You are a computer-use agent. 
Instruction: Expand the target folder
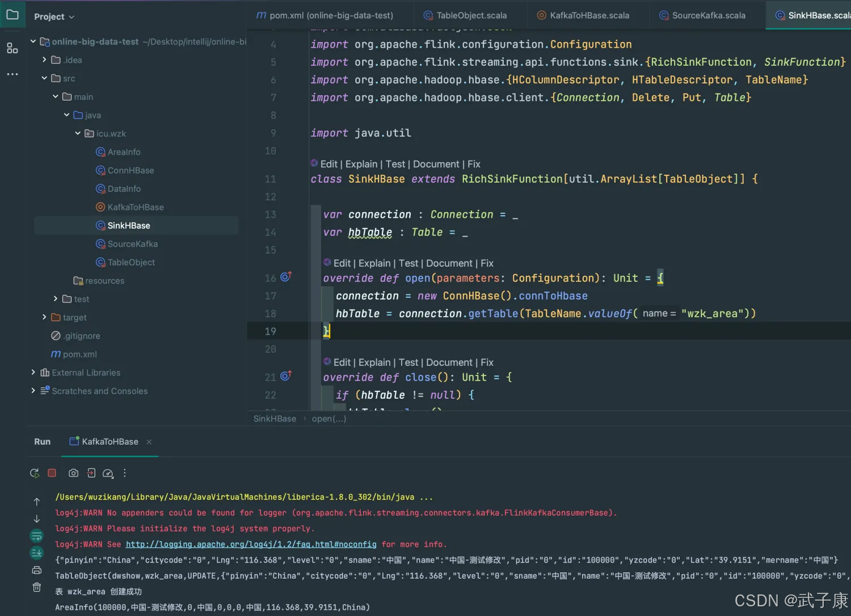pyautogui.click(x=44, y=318)
